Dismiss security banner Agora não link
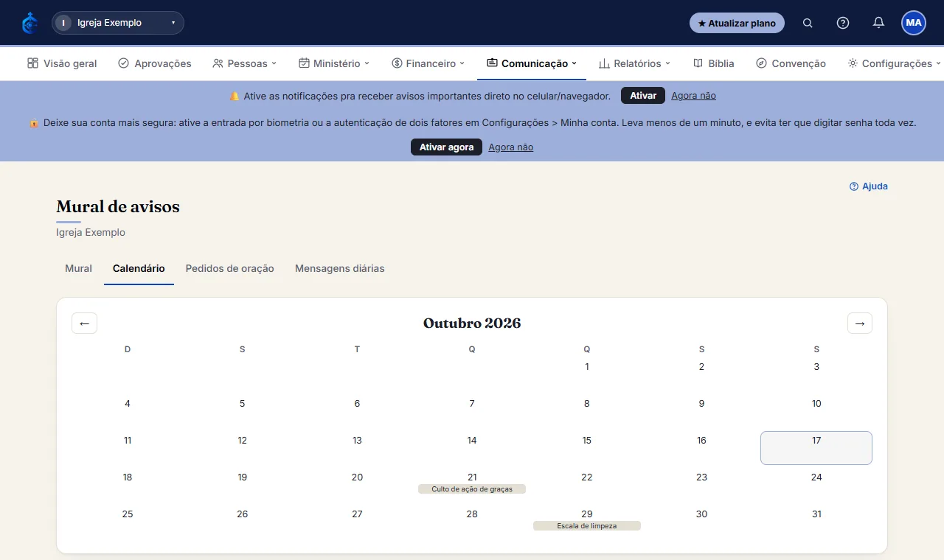 (x=510, y=147)
